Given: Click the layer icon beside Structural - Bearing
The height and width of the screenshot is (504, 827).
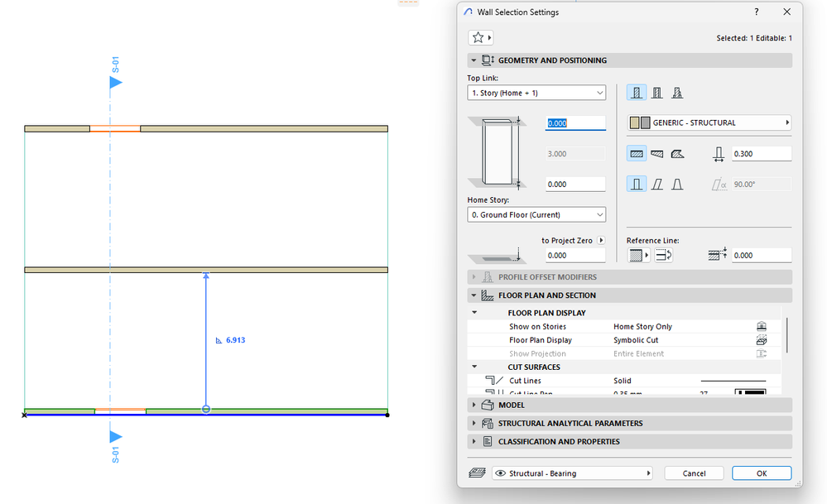Looking at the screenshot, I should click(477, 473).
